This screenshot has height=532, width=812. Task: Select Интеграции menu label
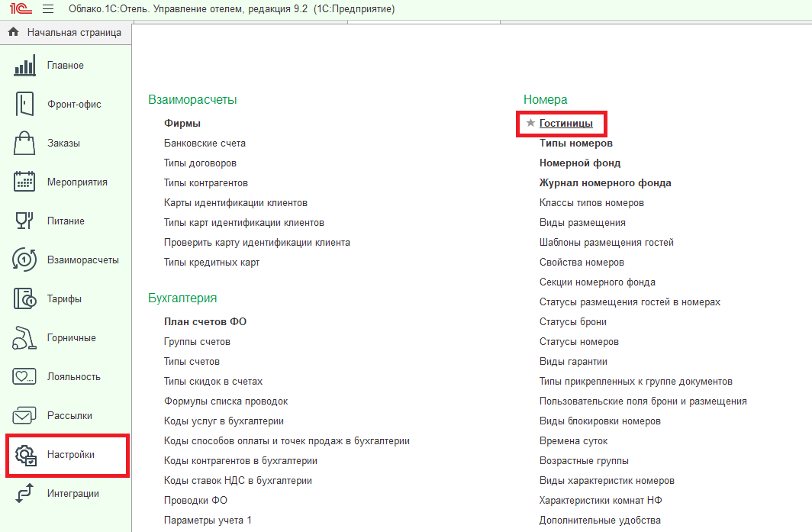coord(73,494)
